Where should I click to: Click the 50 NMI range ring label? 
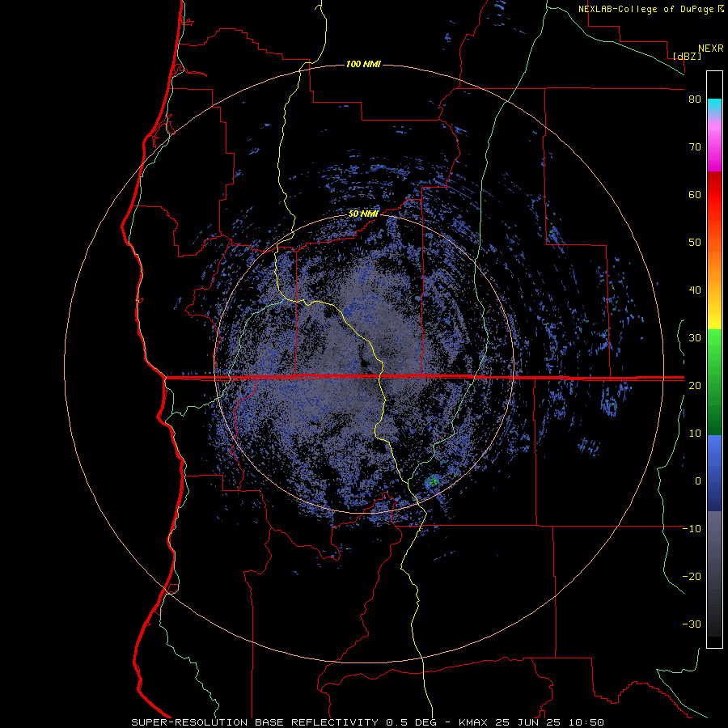(363, 214)
